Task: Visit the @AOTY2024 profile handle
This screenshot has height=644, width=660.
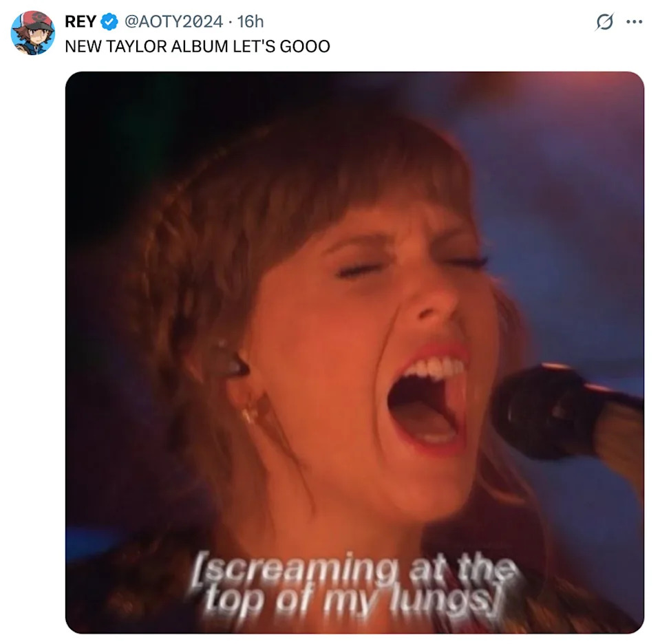Action: point(173,22)
